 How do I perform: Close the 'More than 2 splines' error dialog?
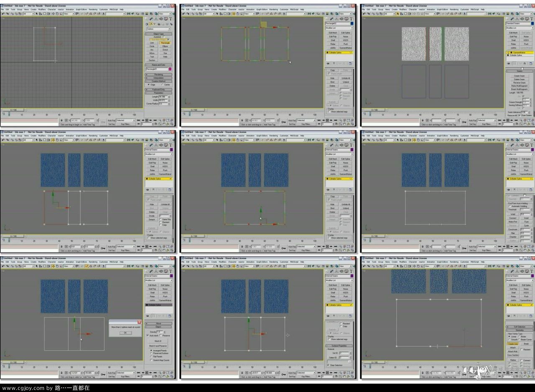point(139,322)
